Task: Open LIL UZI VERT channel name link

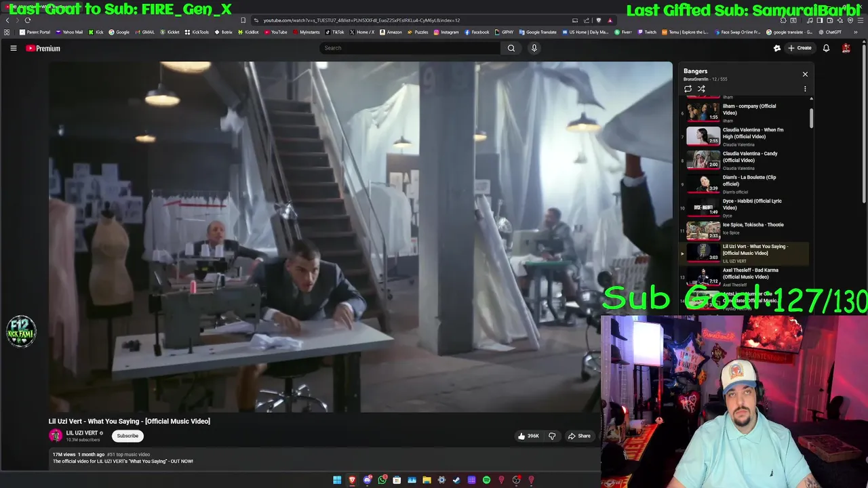Action: coord(82,433)
